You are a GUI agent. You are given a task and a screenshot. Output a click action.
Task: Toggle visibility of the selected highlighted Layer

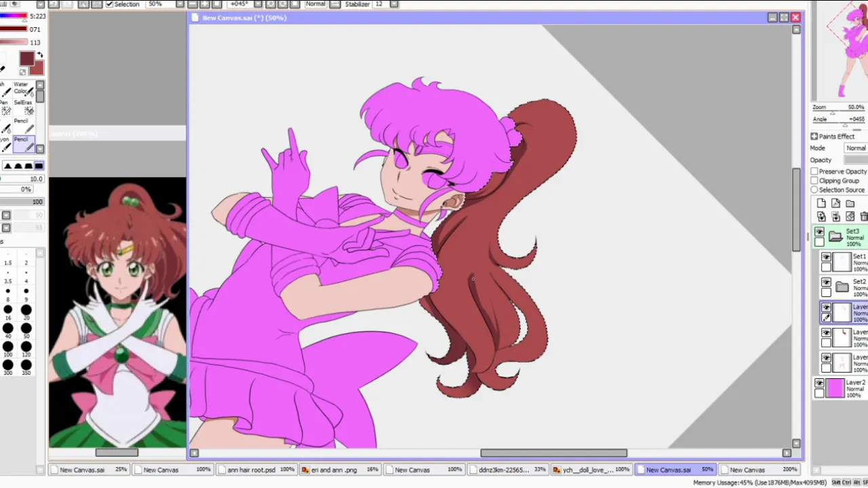826,308
